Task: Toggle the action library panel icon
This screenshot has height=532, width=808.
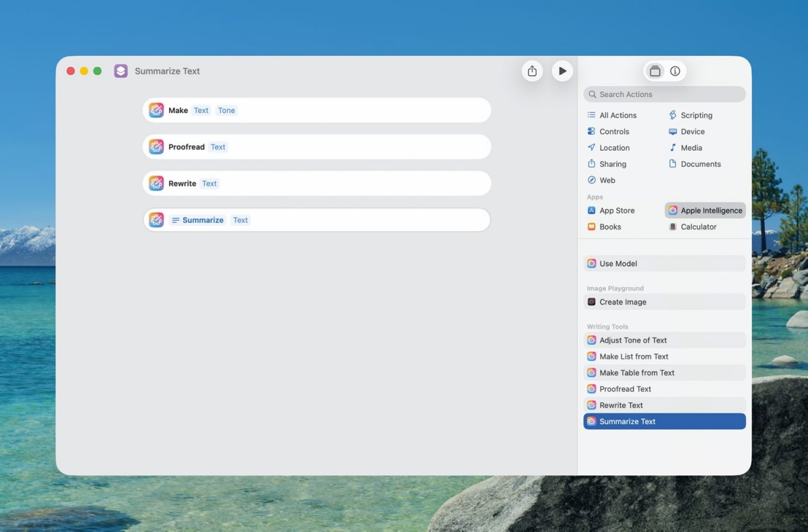Action: [x=655, y=71]
